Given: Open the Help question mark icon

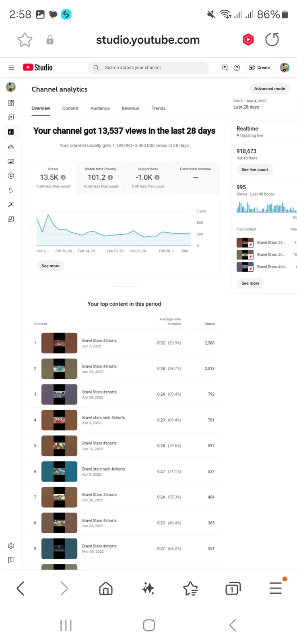Looking at the screenshot, I should click(237, 68).
